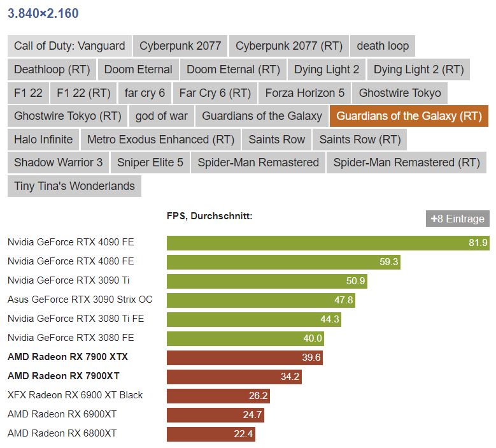This screenshot has height=448, width=496.
Task: Select the Ghostwire Tokyo tab
Action: [x=400, y=93]
